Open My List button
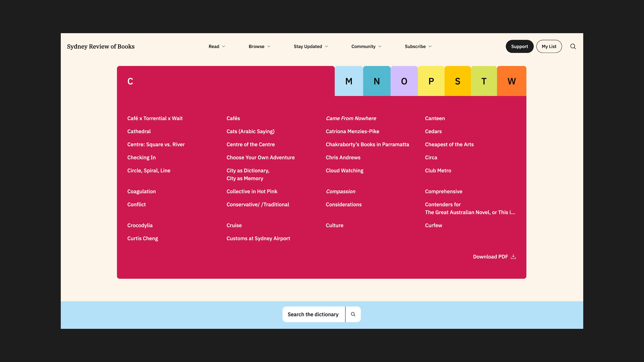 click(x=549, y=46)
